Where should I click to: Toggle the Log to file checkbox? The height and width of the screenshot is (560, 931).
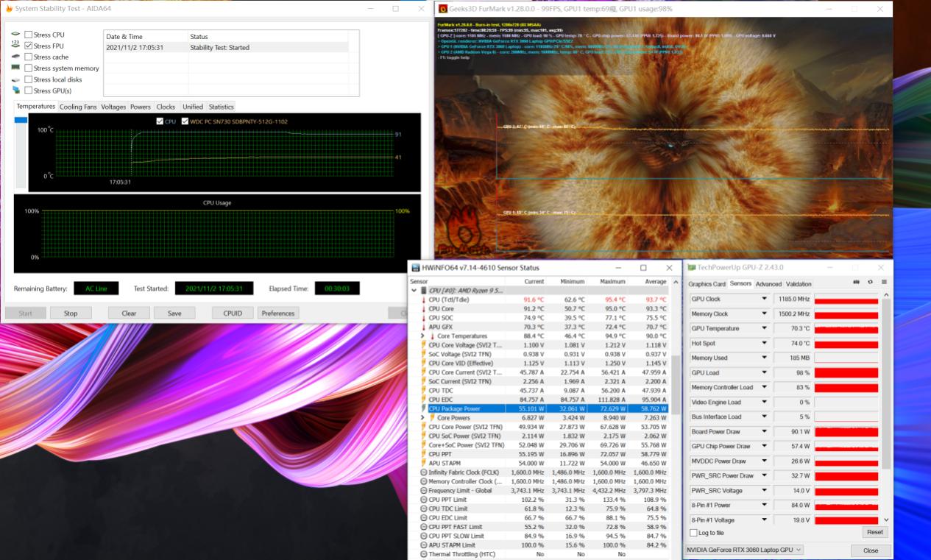pos(693,533)
